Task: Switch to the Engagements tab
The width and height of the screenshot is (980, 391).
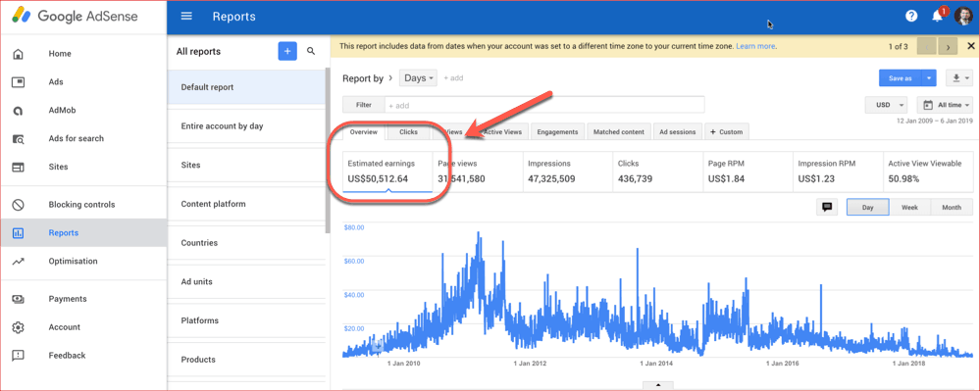Action: pyautogui.click(x=558, y=131)
